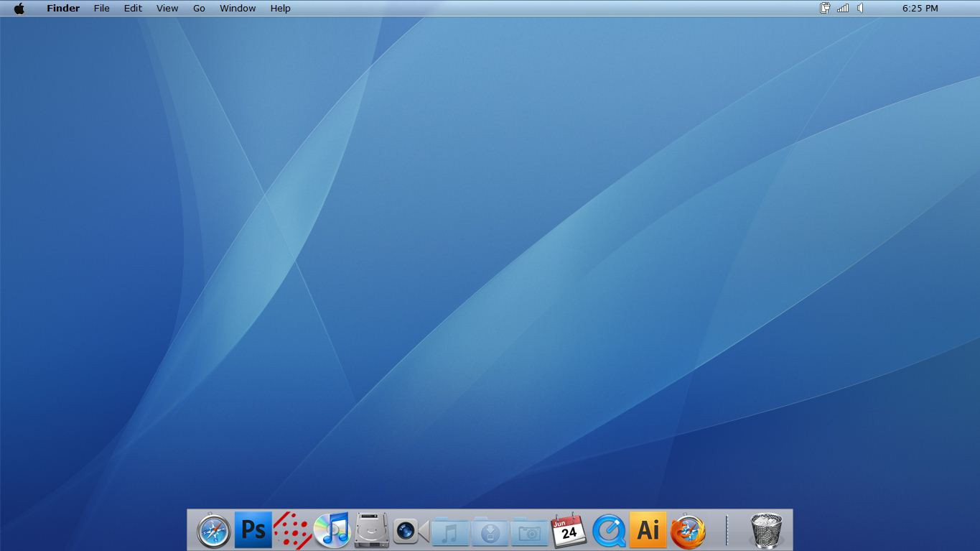Launch Photoshop from the dock
The width and height of the screenshot is (980, 551).
pyautogui.click(x=253, y=530)
